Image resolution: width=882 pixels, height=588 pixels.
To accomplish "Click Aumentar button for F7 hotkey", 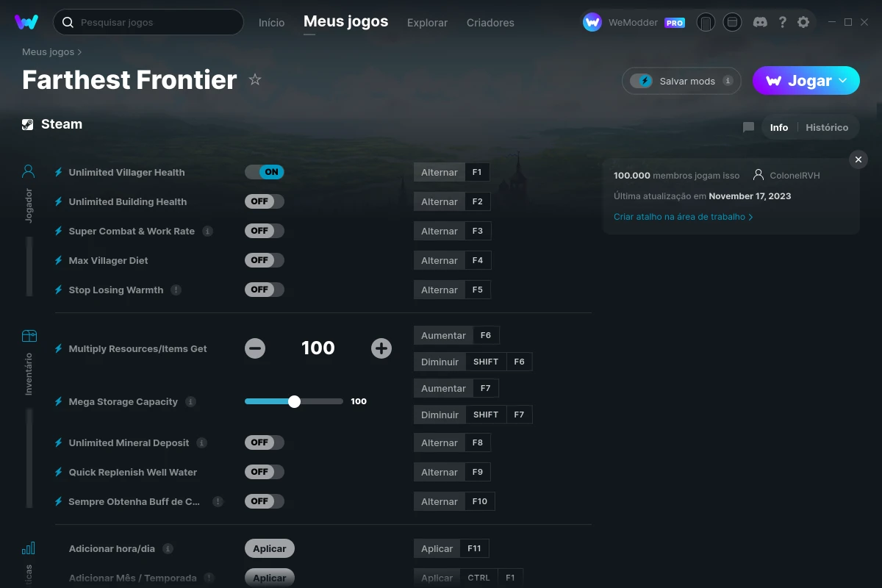I will tap(443, 388).
